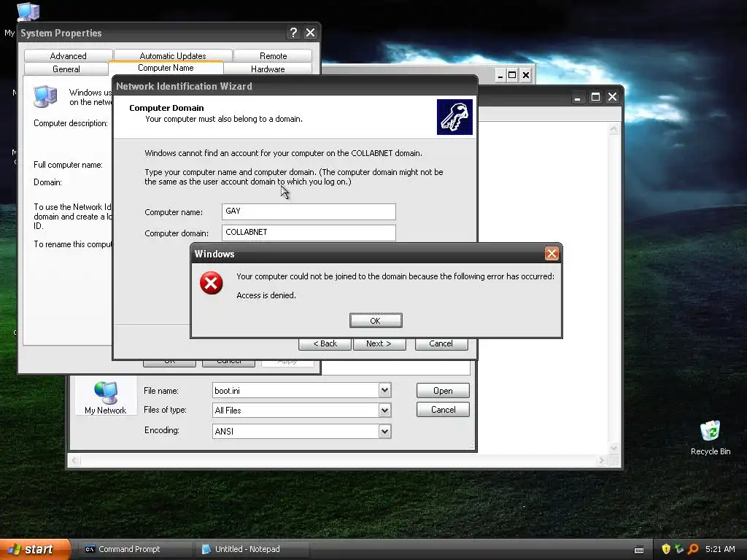Open the Remote tab in System Properties

tap(273, 55)
